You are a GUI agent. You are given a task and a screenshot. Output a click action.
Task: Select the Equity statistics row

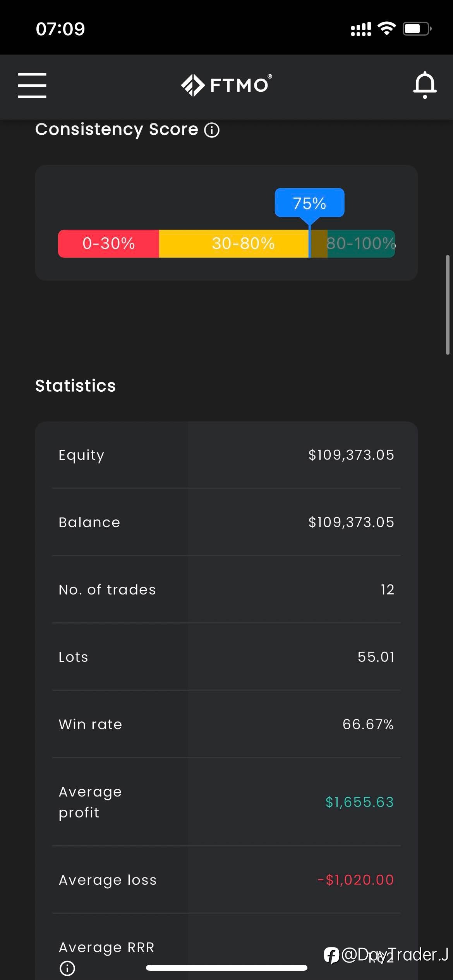tap(226, 455)
